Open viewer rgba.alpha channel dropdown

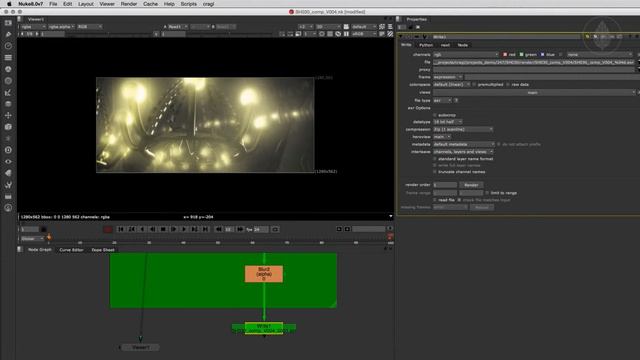pyautogui.click(x=62, y=27)
